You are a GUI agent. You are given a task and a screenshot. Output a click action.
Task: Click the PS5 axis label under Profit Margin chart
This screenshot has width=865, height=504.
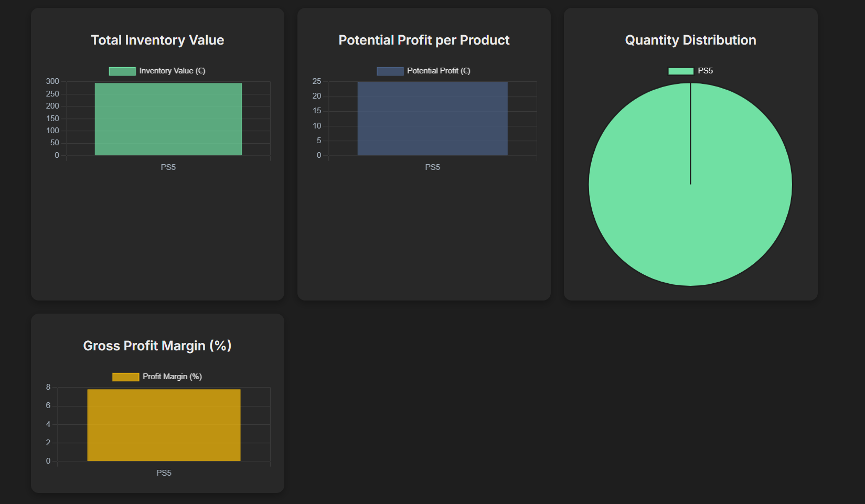tap(164, 473)
